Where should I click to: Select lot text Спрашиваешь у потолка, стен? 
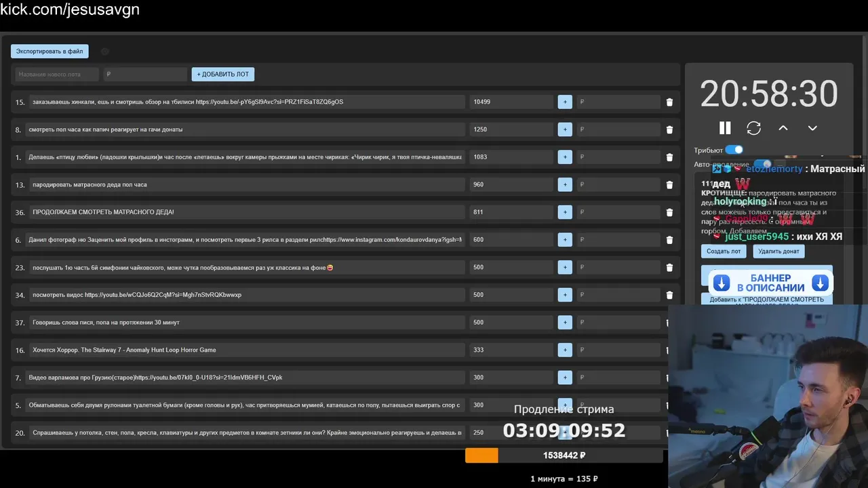point(247,432)
